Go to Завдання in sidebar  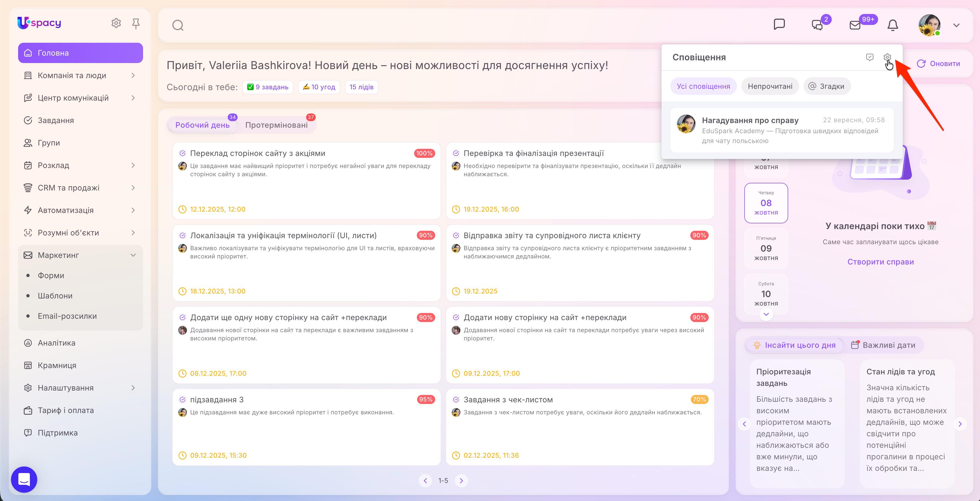[x=80, y=120]
